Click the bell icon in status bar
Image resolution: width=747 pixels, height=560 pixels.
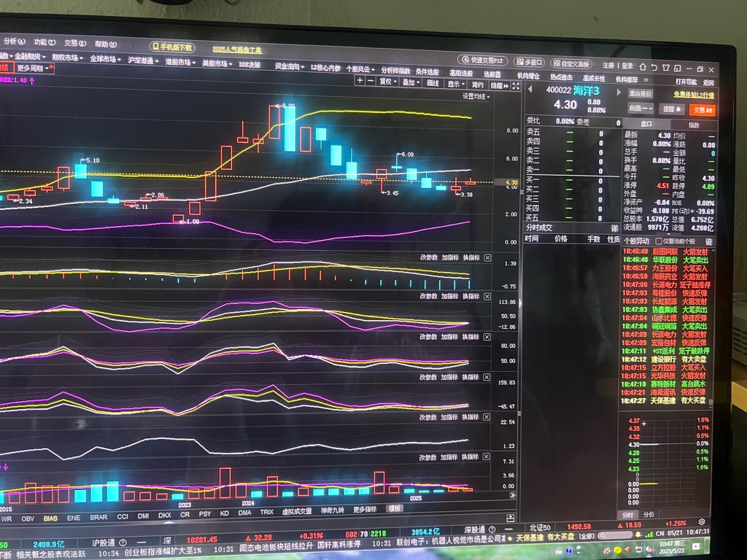pyautogui.click(x=638, y=534)
